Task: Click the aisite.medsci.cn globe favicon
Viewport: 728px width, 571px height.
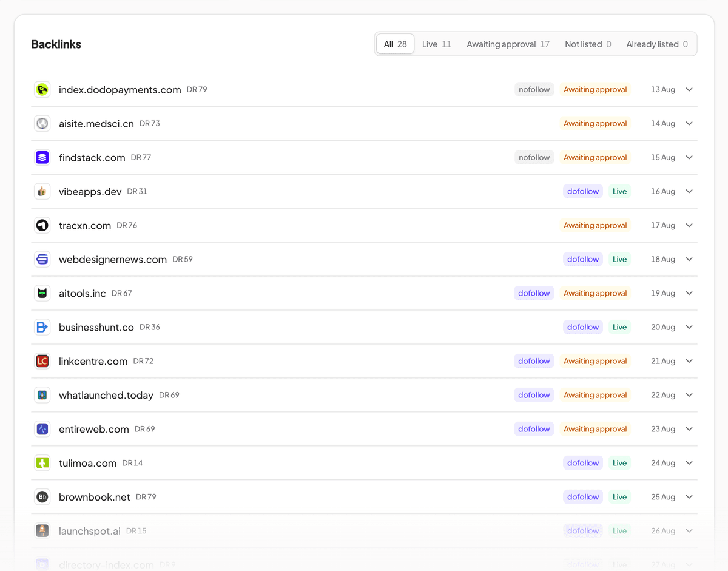Action: pyautogui.click(x=42, y=124)
